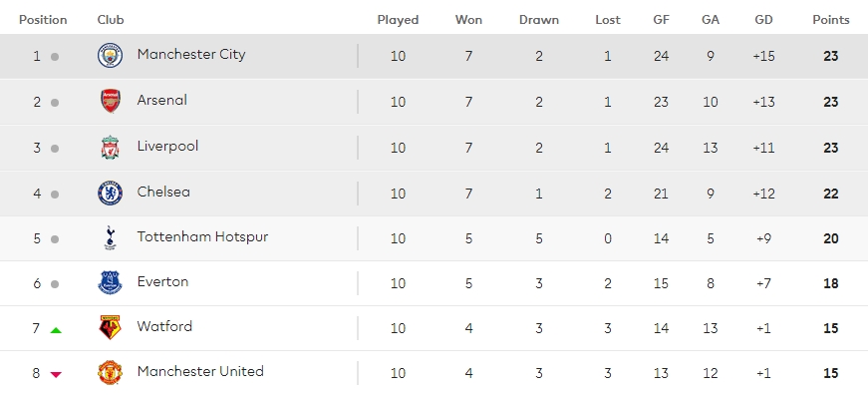868x395 pixels.
Task: Click the Manchester United club crest
Action: [111, 372]
